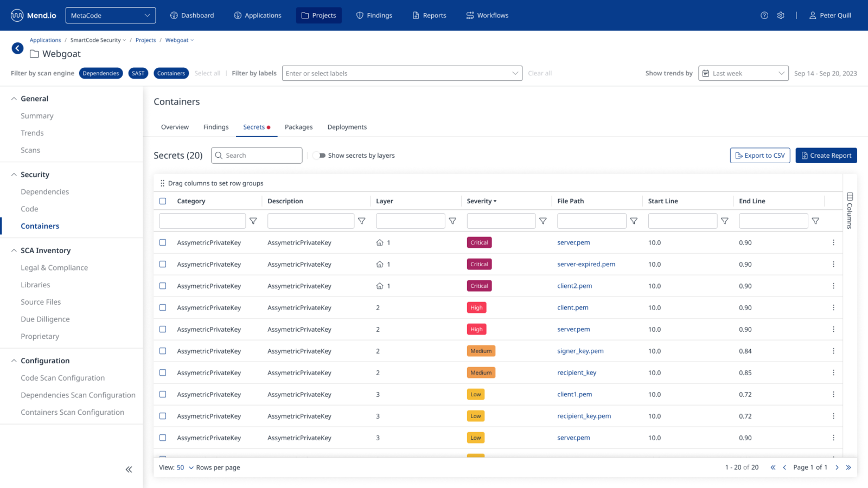Image resolution: width=868 pixels, height=488 pixels.
Task: Open Trends in the sidebar
Action: (x=32, y=133)
